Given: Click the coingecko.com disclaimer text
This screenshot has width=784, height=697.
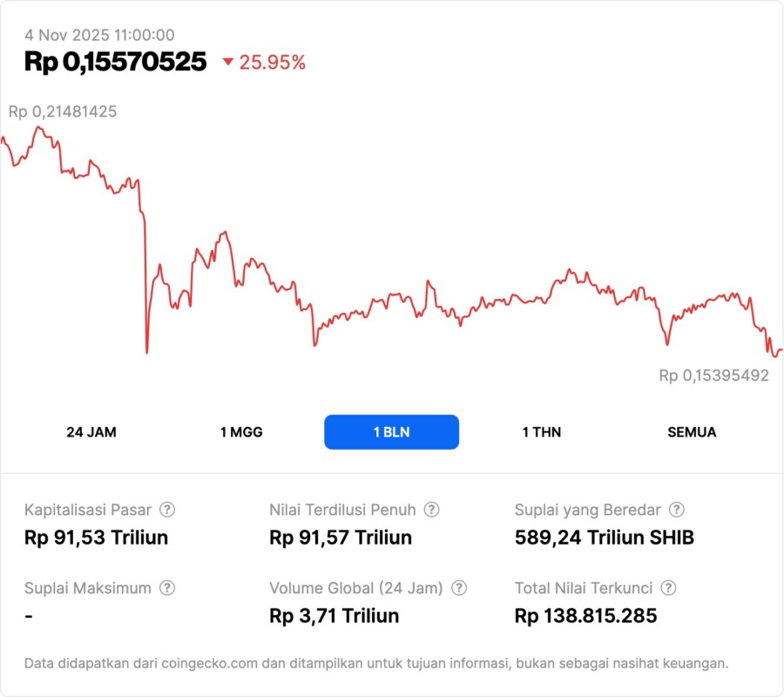Looking at the screenshot, I should click(x=375, y=663).
